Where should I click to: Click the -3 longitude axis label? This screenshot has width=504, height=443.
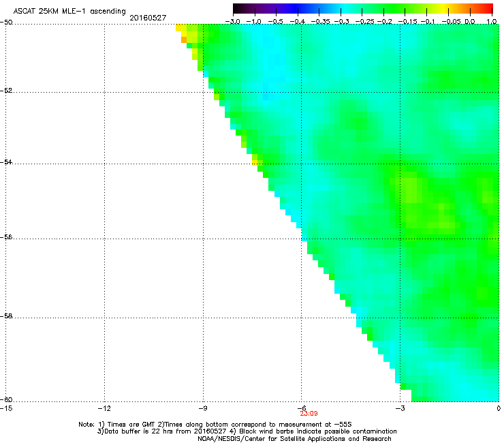pyautogui.click(x=400, y=408)
